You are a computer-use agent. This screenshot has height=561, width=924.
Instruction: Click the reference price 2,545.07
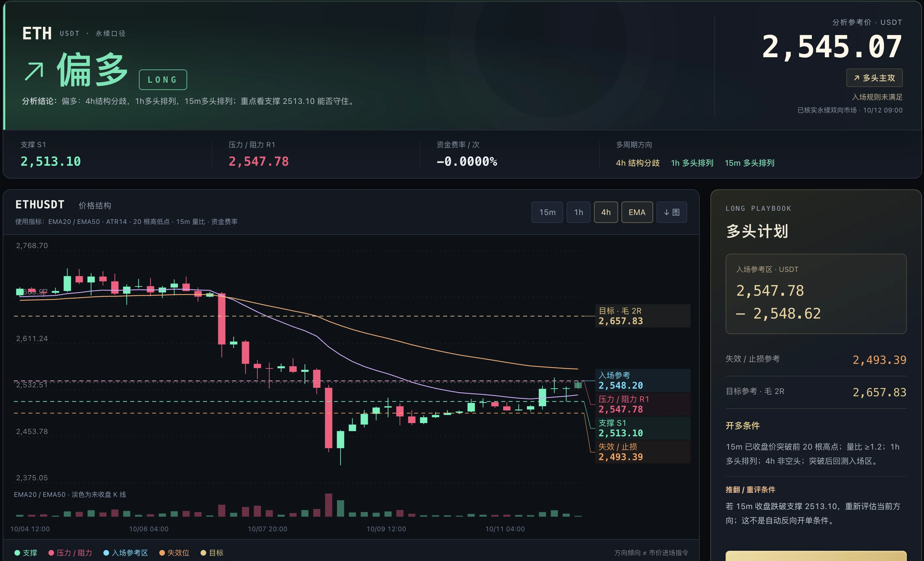click(832, 47)
